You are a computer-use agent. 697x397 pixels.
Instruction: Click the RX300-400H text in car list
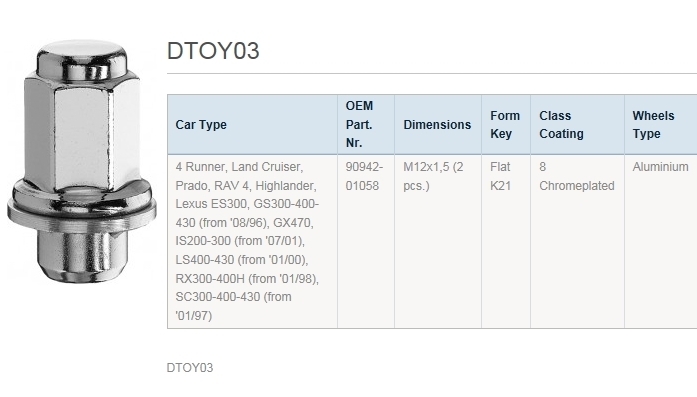[210, 279]
